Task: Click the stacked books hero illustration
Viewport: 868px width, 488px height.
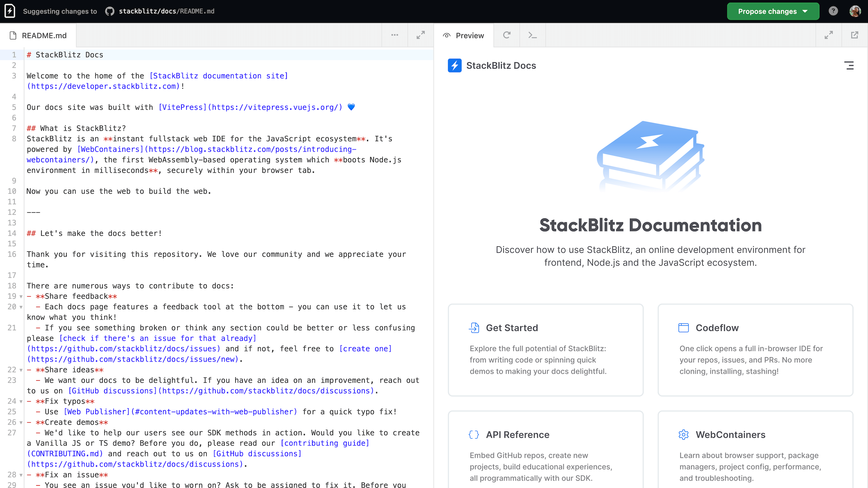Action: tap(651, 156)
